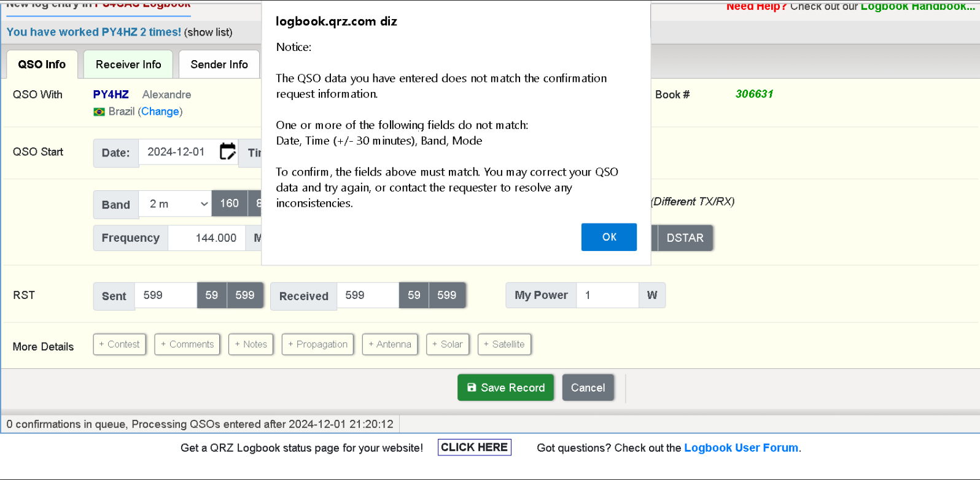Dismiss the notice with OK
Image resolution: width=980 pixels, height=480 pixels.
(609, 237)
